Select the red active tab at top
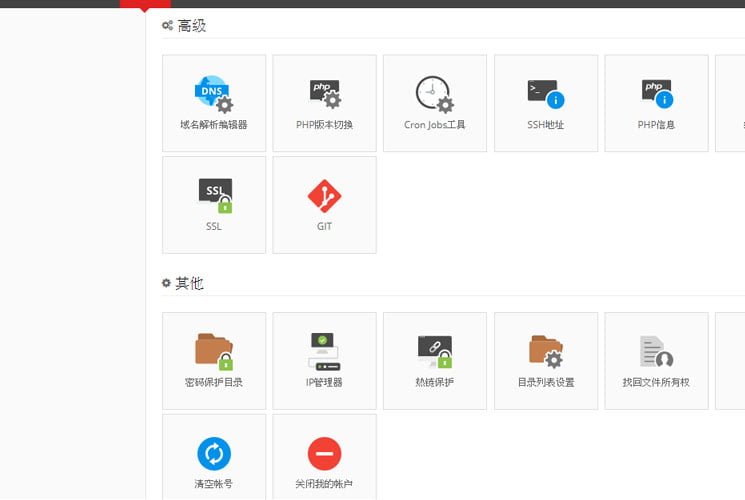 pos(145,4)
